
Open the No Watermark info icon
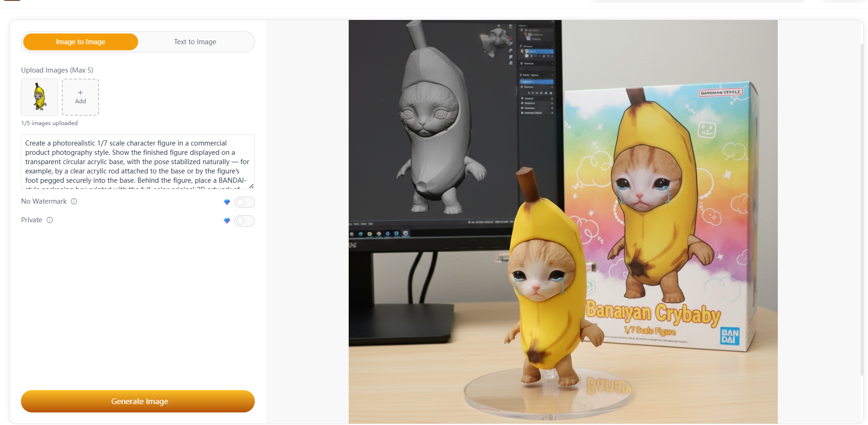coord(74,201)
